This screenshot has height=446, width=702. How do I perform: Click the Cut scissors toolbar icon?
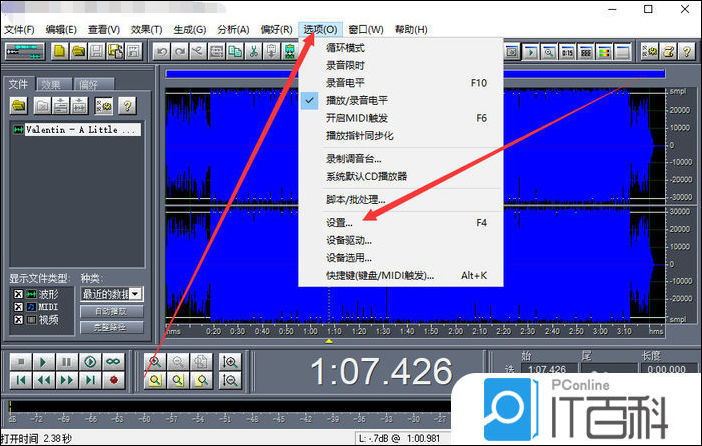253,51
